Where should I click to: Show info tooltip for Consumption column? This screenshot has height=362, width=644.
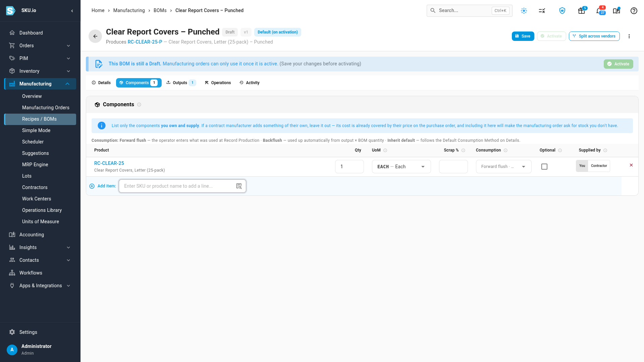[x=505, y=150]
